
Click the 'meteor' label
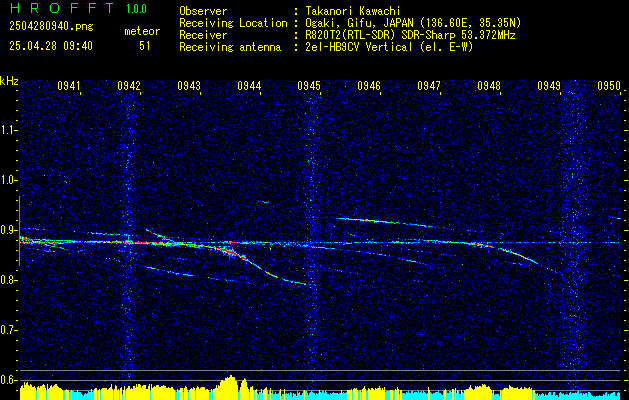142,31
